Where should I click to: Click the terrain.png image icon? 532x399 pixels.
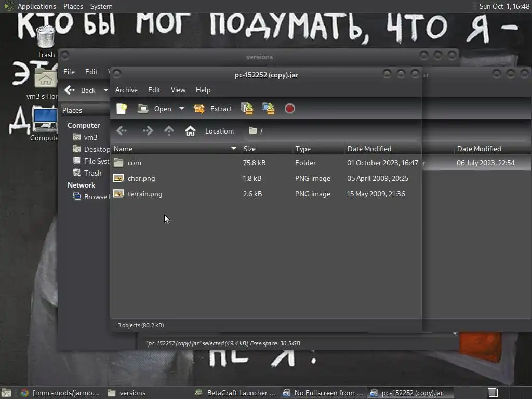click(x=118, y=194)
